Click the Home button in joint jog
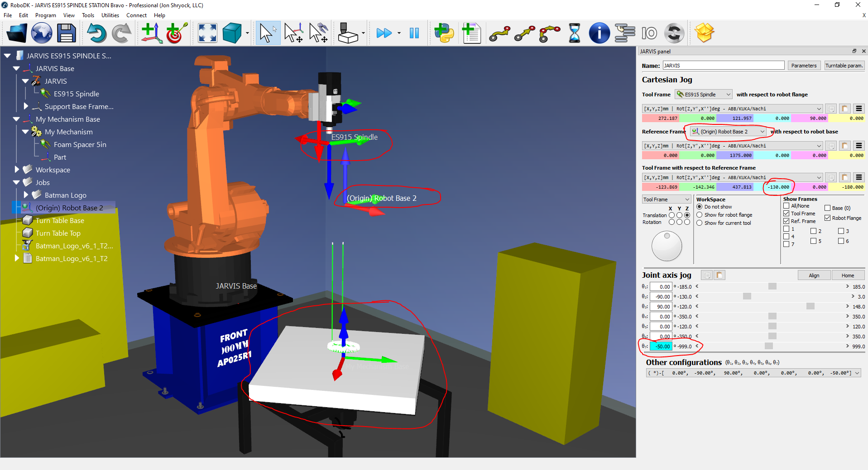This screenshot has width=868, height=470. coord(848,275)
